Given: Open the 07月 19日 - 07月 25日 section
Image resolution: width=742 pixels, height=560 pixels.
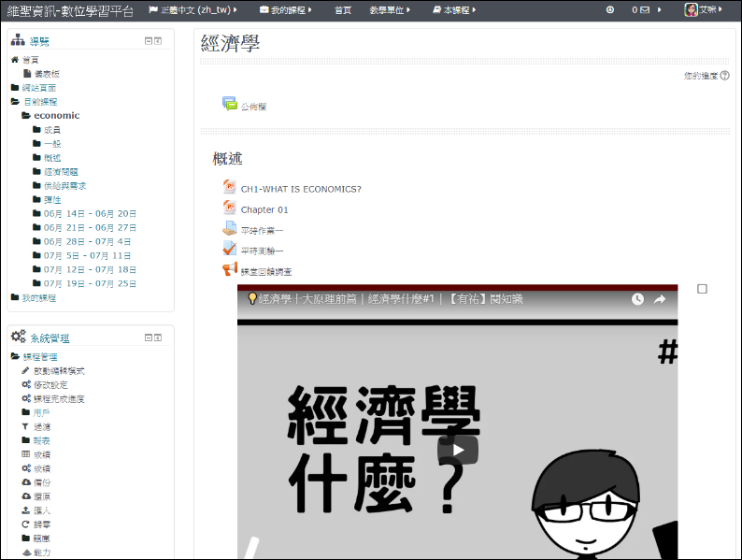Looking at the screenshot, I should (x=90, y=283).
